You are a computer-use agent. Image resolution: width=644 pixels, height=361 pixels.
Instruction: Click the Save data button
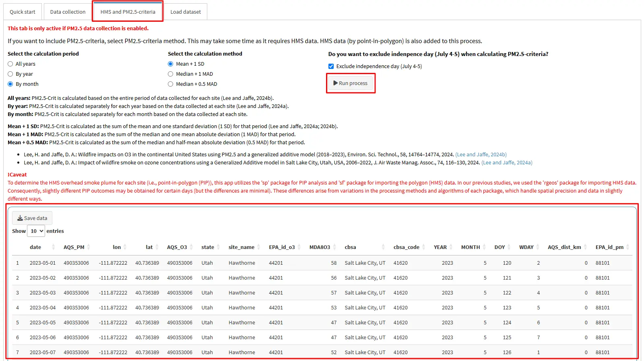(x=32, y=218)
